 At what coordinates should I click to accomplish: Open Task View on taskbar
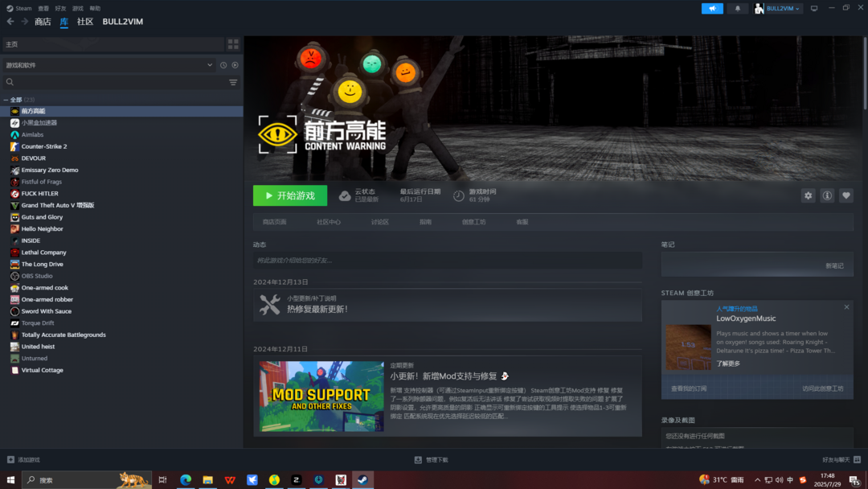162,479
